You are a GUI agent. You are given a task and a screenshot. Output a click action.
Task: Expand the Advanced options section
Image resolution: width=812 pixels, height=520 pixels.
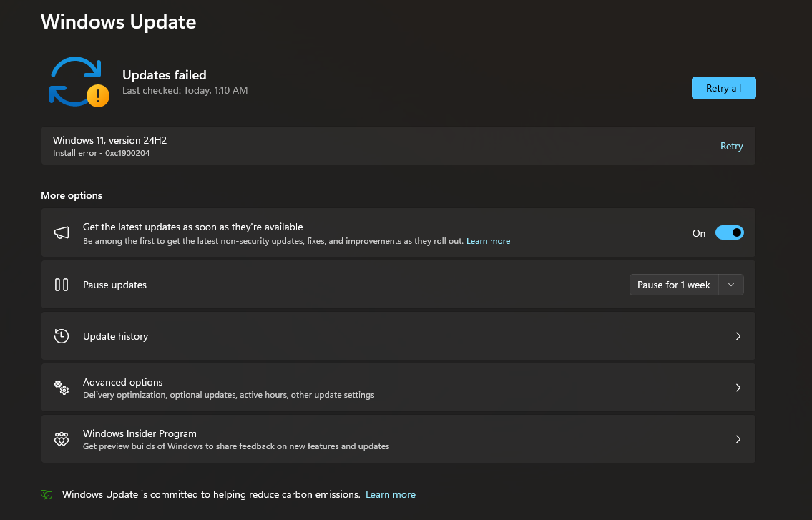pyautogui.click(x=398, y=387)
